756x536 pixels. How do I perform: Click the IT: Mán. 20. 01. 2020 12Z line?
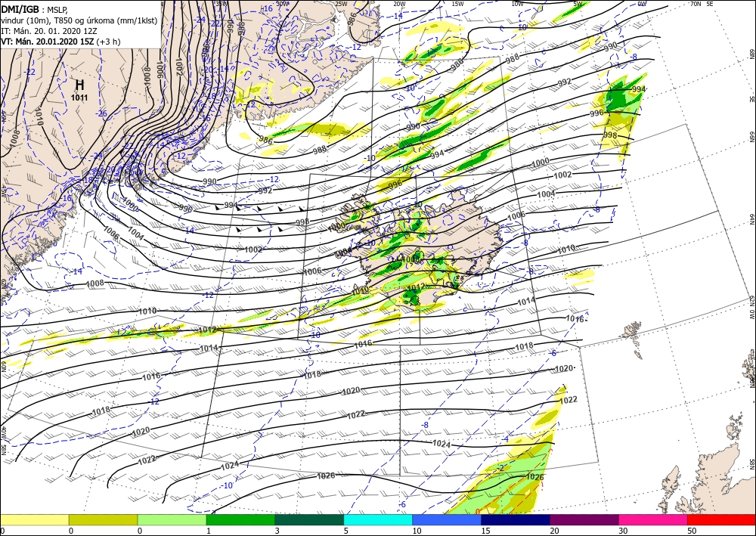pyautogui.click(x=48, y=31)
